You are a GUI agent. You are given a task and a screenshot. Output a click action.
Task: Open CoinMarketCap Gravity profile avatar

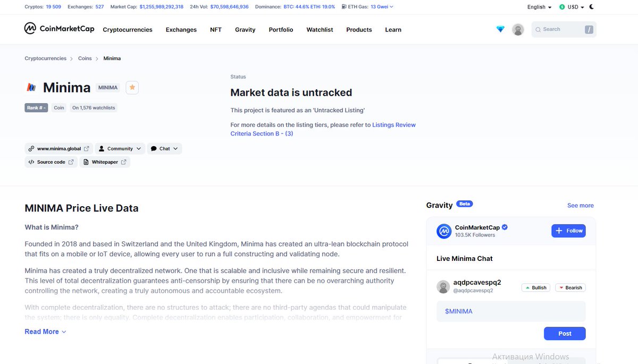[x=444, y=231]
